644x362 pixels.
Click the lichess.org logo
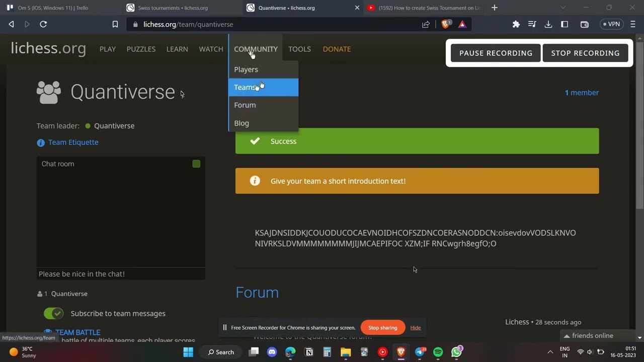(x=48, y=48)
